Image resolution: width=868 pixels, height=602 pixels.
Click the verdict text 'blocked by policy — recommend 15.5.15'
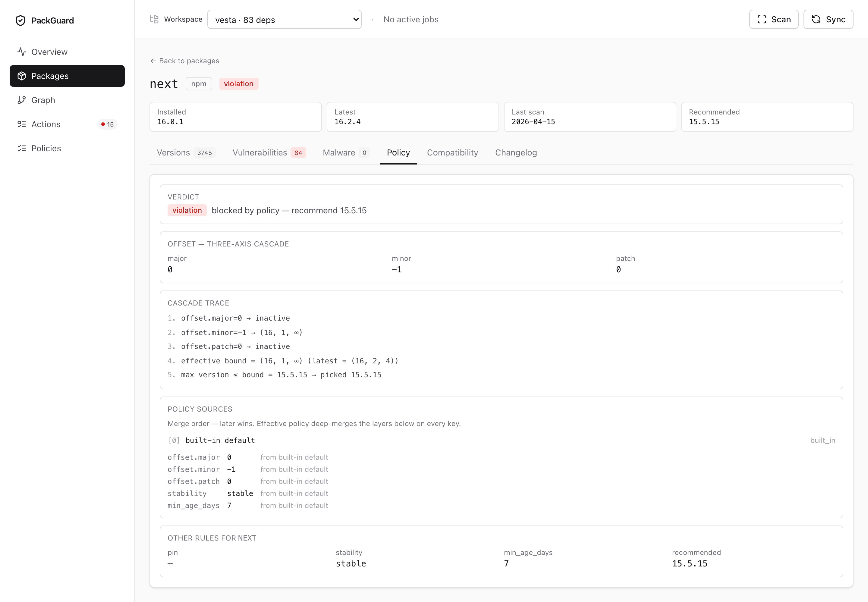tap(289, 210)
